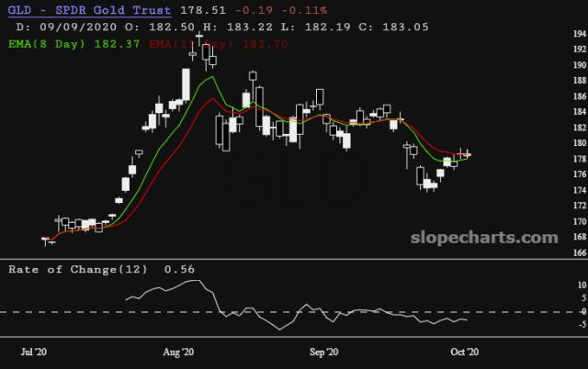The height and width of the screenshot is (369, 588).
Task: Click the Sep '20 axis label
Action: tap(324, 352)
